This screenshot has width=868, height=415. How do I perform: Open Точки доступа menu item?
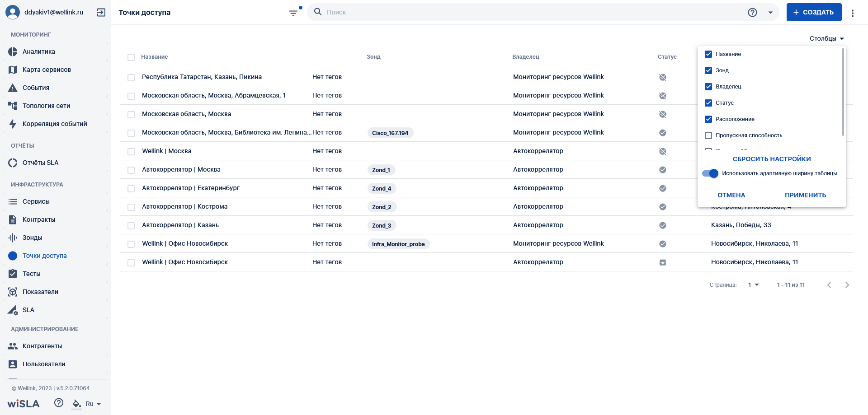(x=45, y=256)
